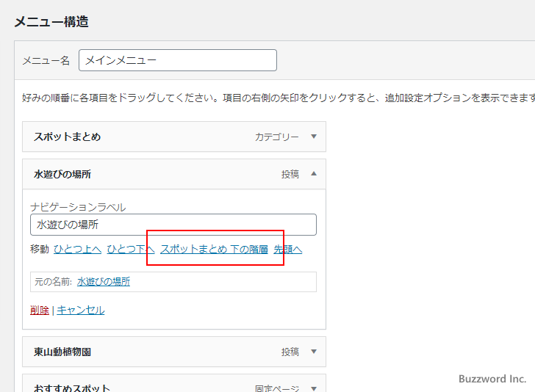
Task: Move the item to top with 先頭へ
Action: 288,250
